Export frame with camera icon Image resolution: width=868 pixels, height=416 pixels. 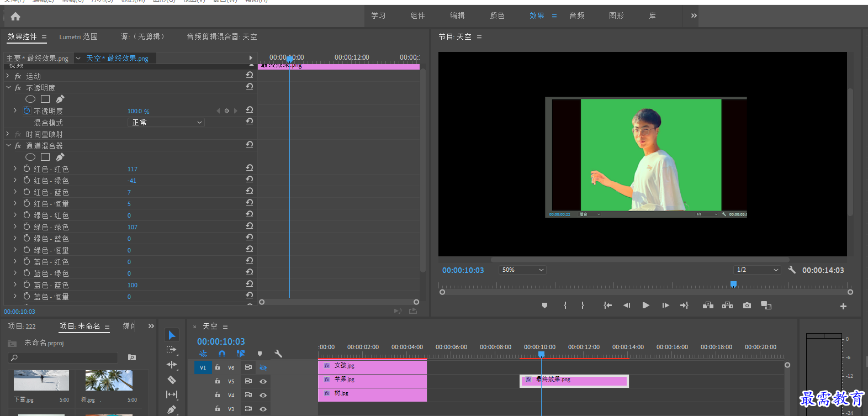tap(747, 306)
